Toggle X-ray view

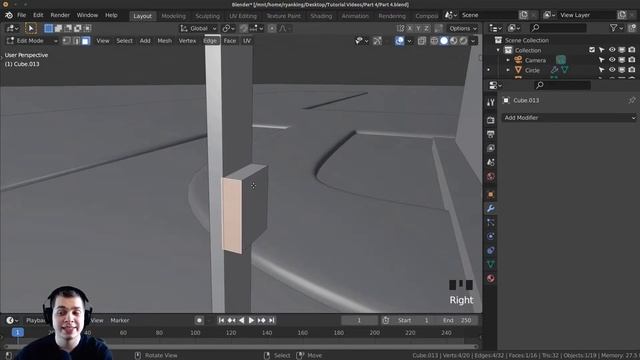point(422,41)
